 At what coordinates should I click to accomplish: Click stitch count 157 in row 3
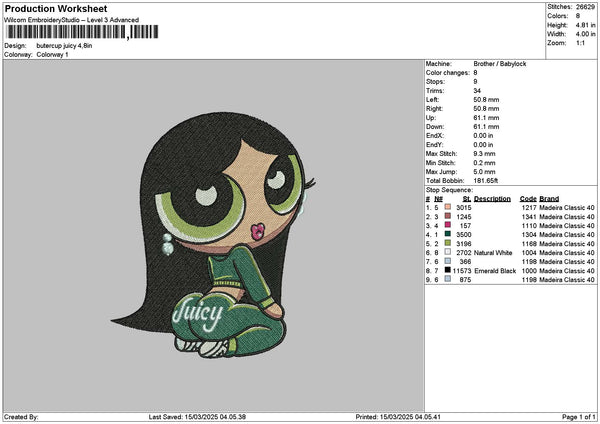[x=465, y=225]
